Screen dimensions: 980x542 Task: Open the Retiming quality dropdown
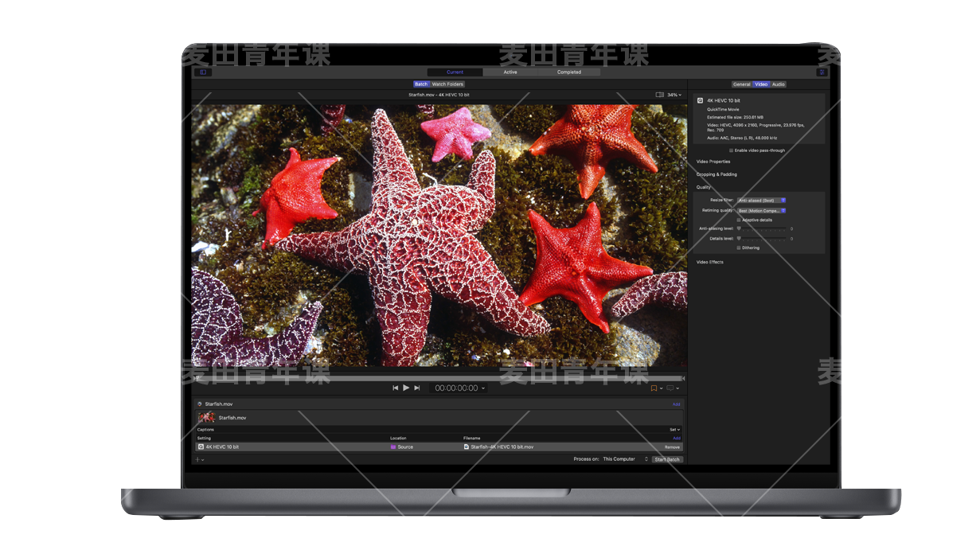click(x=762, y=211)
